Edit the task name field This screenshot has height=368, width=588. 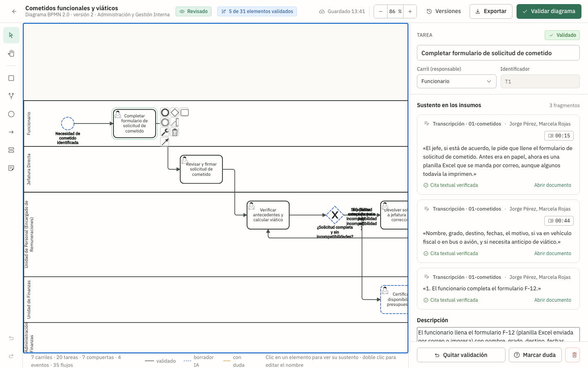pos(498,53)
